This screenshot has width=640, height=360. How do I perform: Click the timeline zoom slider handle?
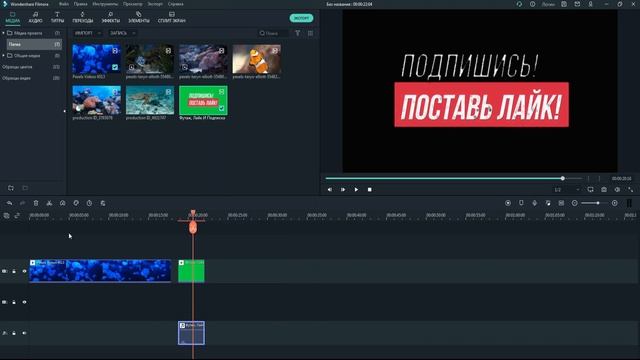click(x=598, y=203)
